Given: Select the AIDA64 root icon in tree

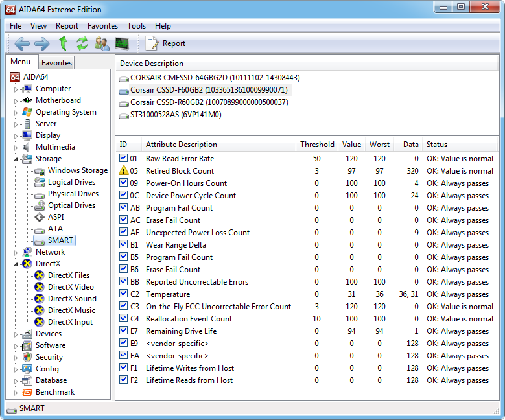Looking at the screenshot, I should coord(15,77).
